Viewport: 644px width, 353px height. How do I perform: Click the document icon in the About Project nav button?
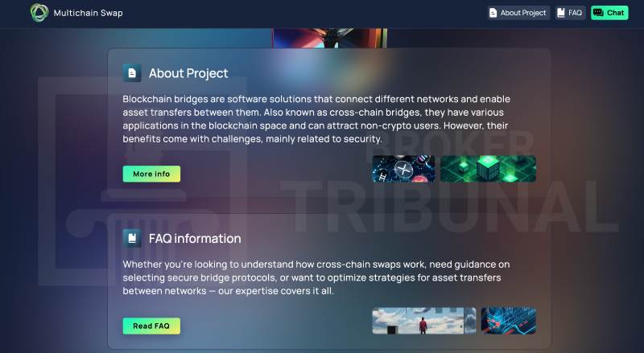(493, 13)
